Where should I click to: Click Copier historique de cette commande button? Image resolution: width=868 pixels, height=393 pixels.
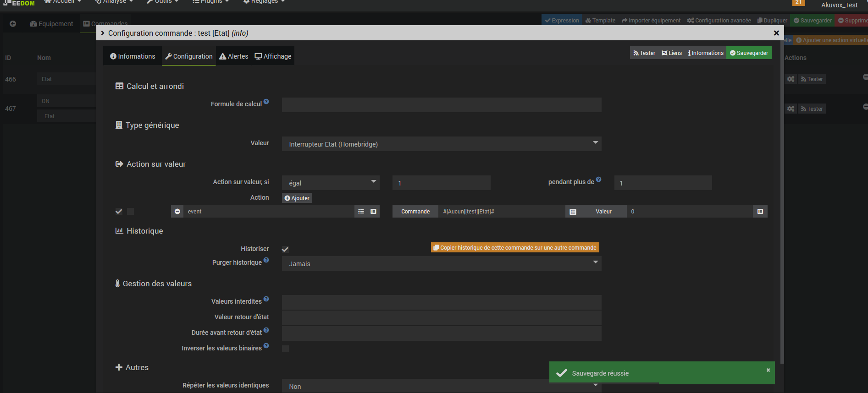[514, 248]
